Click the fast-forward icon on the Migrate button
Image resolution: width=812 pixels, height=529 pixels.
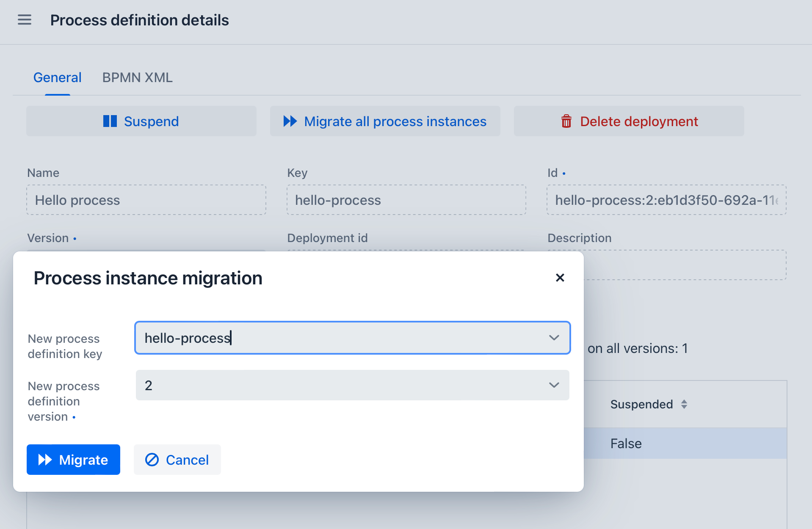coord(45,460)
